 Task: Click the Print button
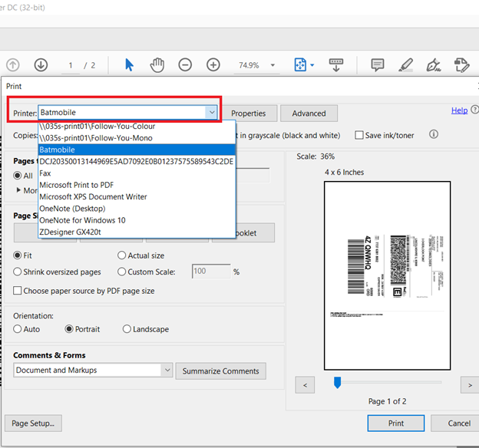tap(395, 423)
